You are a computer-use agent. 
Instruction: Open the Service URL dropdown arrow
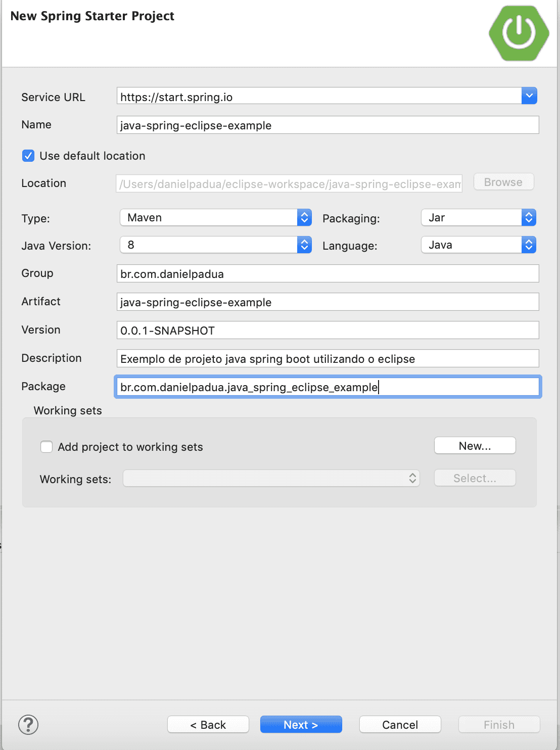(529, 96)
